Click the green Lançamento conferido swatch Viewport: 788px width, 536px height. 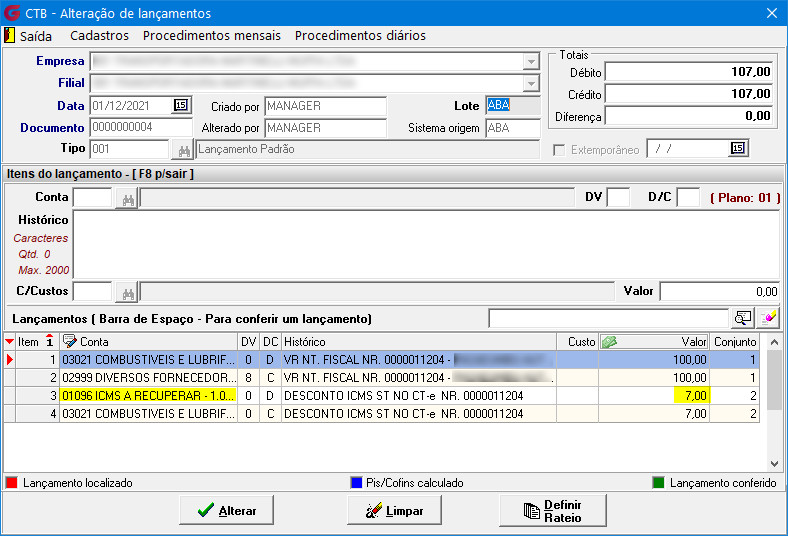[658, 483]
